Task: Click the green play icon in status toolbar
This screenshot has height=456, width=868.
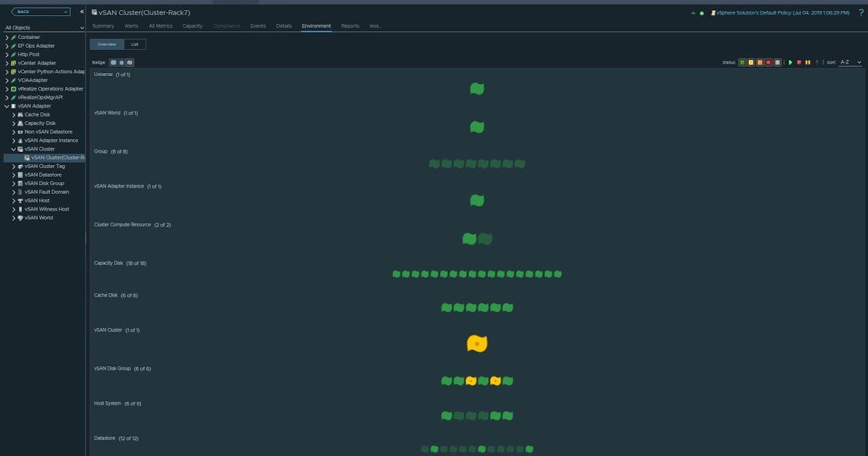Action: click(x=791, y=63)
